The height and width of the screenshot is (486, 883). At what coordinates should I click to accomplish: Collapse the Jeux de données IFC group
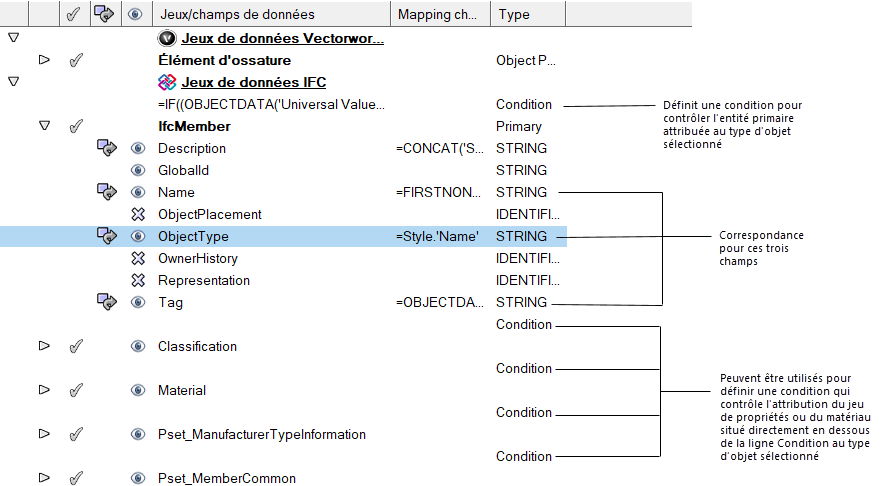[x=14, y=82]
